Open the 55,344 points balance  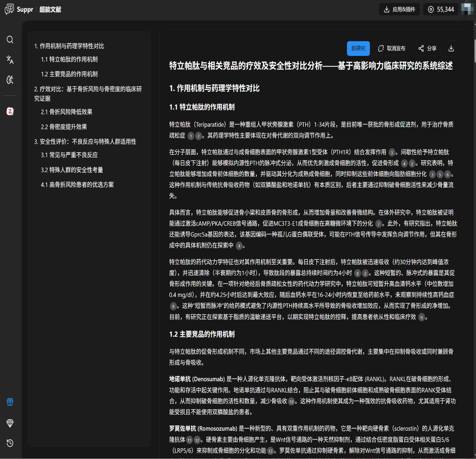pyautogui.click(x=441, y=9)
